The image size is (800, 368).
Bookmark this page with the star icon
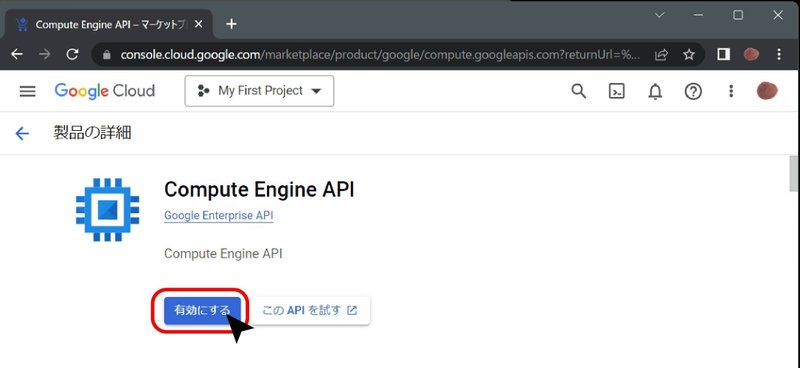pos(689,55)
